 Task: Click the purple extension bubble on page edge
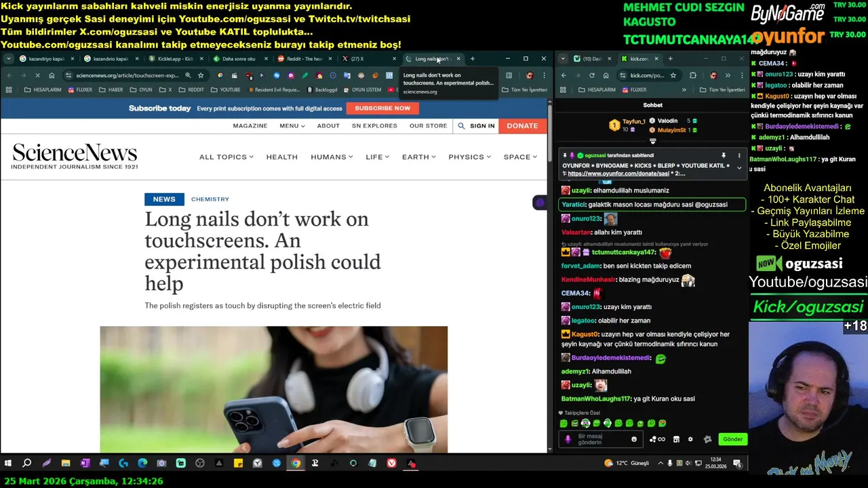pyautogui.click(x=540, y=203)
